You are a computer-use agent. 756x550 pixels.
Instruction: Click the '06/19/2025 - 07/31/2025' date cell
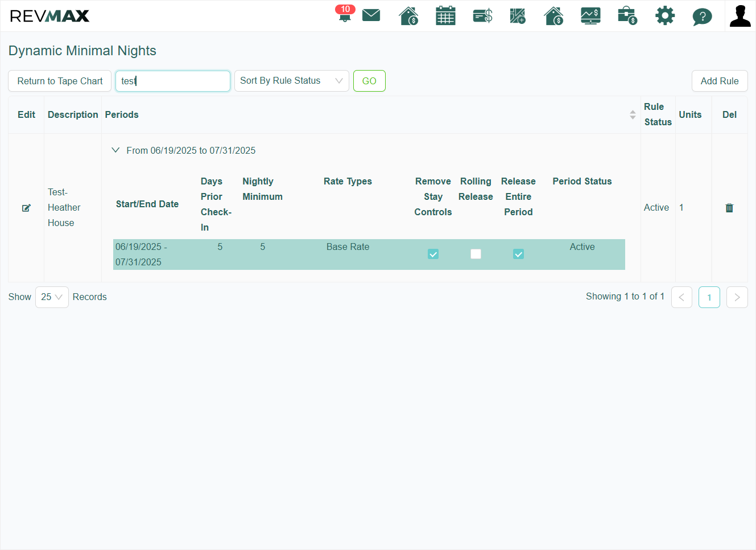pos(141,255)
